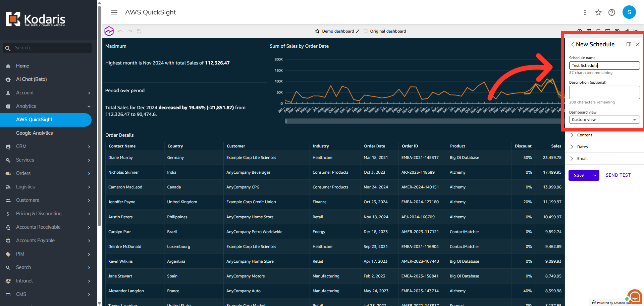Click the reset icon in dashboard toolbar
Image resolution: width=644 pixels, height=306 pixels.
[x=139, y=31]
